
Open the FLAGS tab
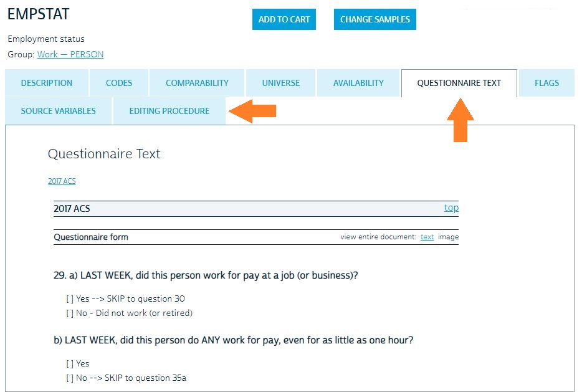coord(546,83)
